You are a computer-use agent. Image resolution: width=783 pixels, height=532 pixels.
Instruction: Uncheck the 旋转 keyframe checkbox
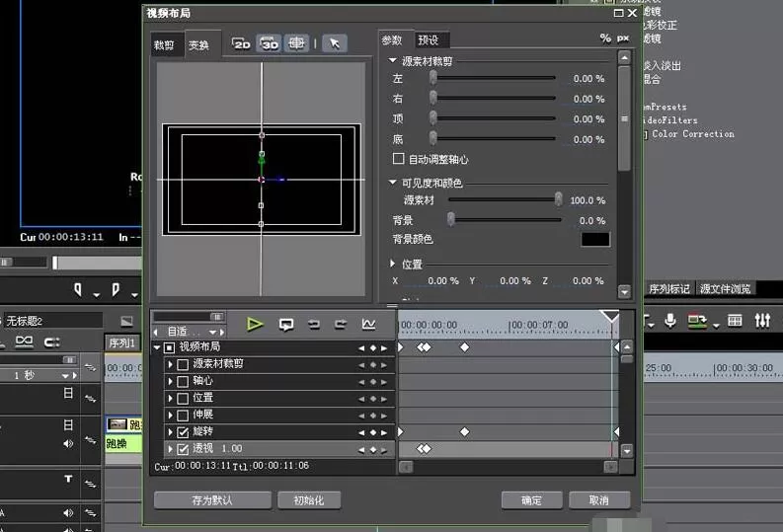183,431
